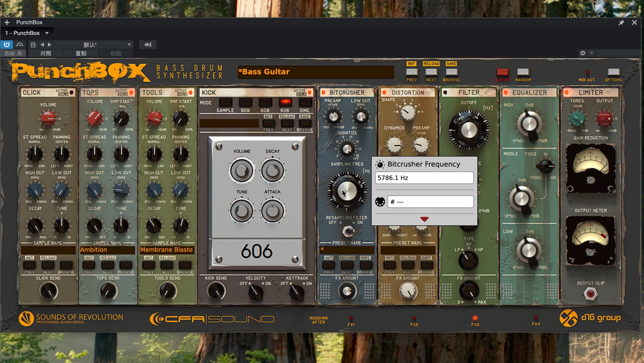Screen dimensions: 644x363
Task: Click the kick TUNE knob
Action: pyautogui.click(x=241, y=211)
